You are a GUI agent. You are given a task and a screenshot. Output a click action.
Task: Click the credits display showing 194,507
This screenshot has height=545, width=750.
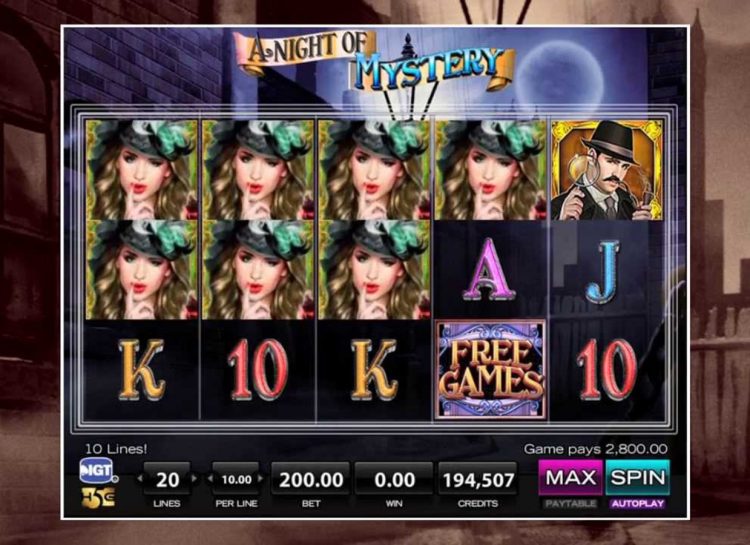pos(478,479)
